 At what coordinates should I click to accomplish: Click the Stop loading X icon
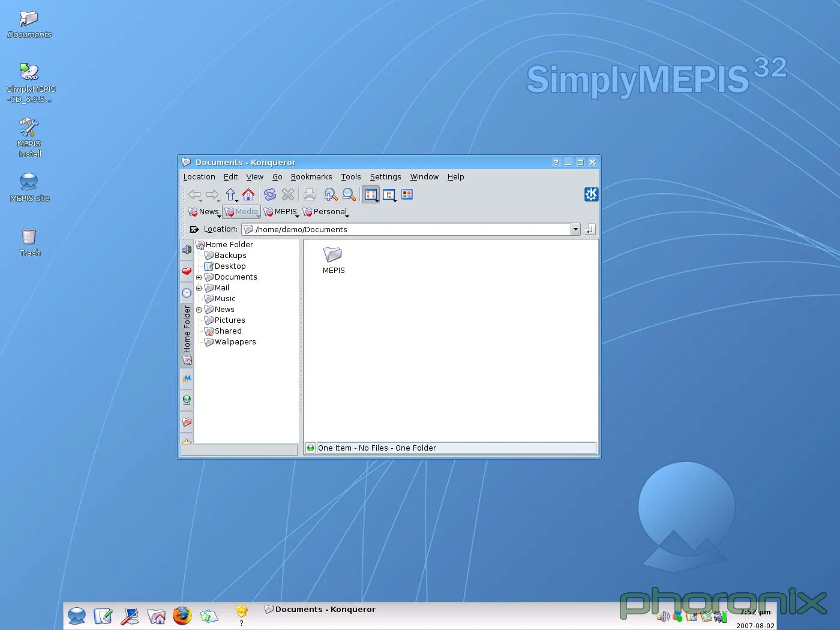click(x=288, y=194)
